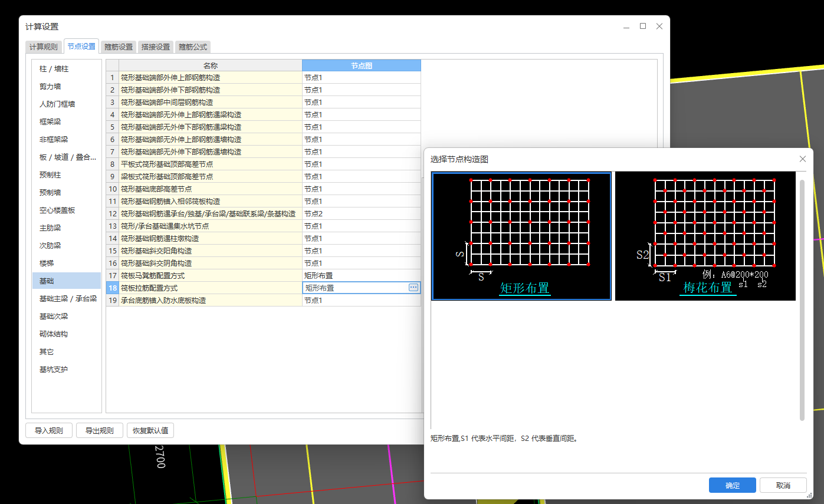Select 板 / 坡道 / 叠合... category
This screenshot has height=504, width=824.
(x=67, y=157)
